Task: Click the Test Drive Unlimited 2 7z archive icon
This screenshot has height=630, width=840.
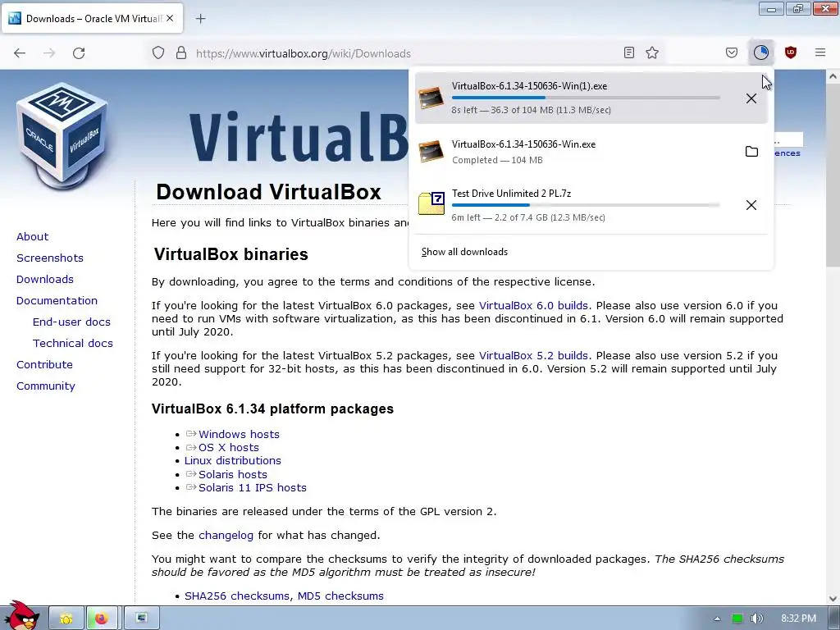Action: point(431,203)
